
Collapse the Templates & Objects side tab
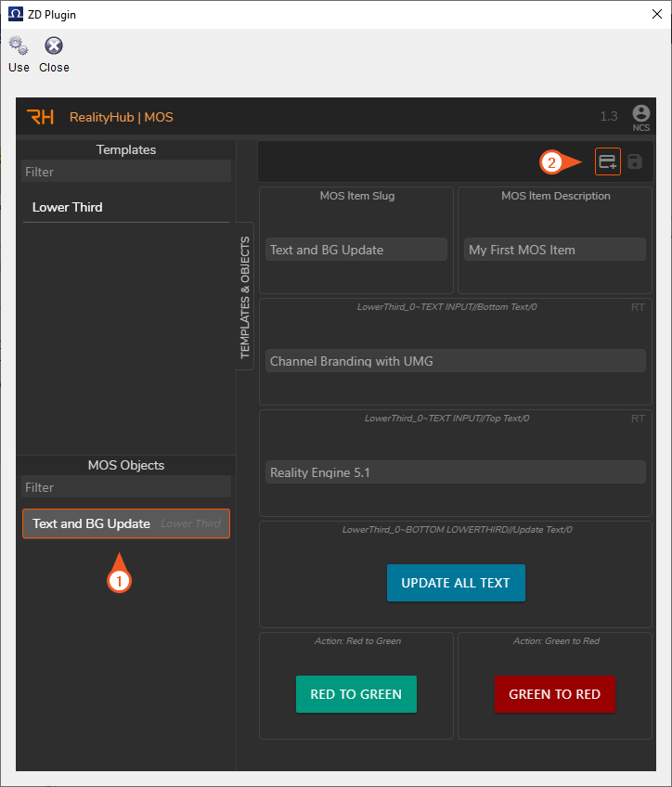pos(245,297)
